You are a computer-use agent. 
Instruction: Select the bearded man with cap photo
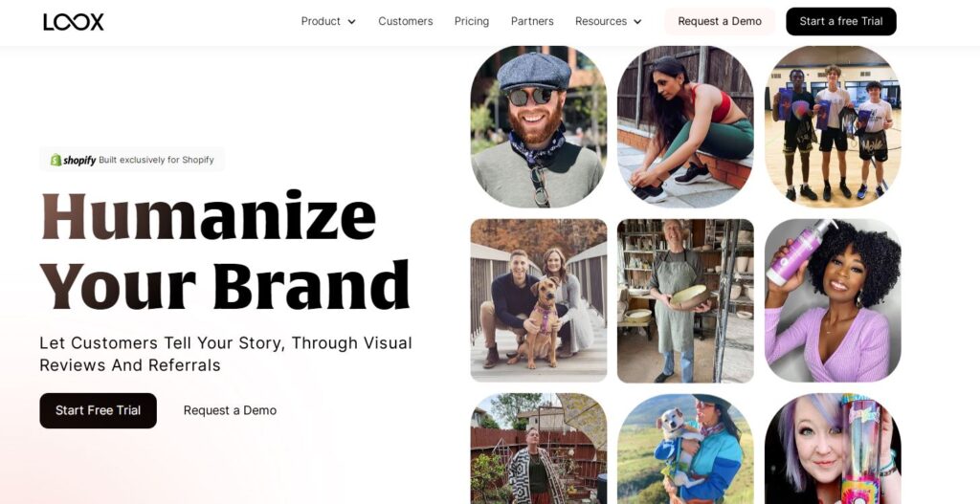point(539,127)
